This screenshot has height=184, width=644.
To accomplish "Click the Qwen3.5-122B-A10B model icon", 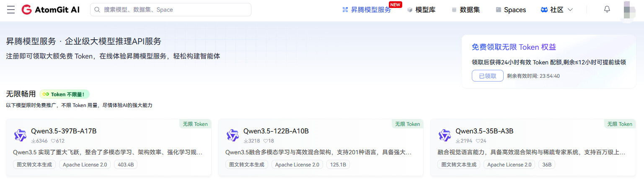I will [x=233, y=135].
